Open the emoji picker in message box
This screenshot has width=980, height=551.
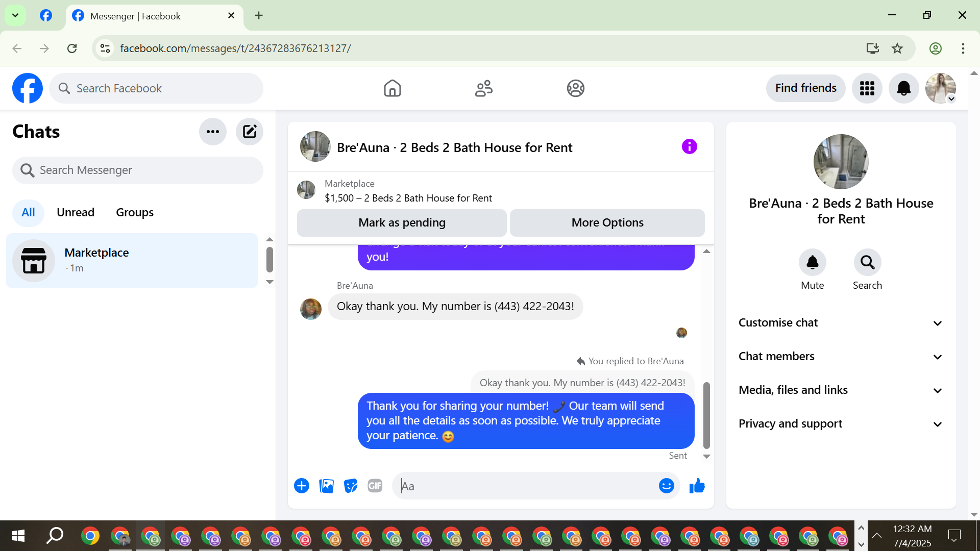pos(666,486)
